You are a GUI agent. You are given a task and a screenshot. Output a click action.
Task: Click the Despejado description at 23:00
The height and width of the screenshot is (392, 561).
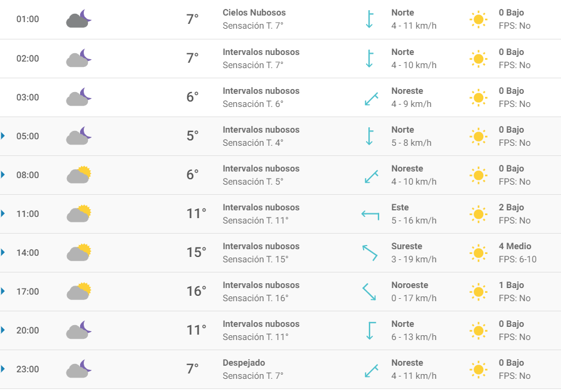243,363
